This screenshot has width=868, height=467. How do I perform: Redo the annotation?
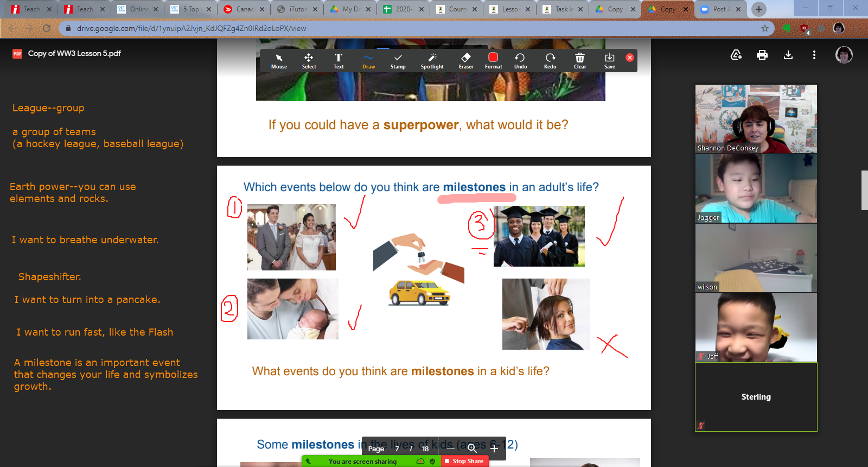pos(550,61)
